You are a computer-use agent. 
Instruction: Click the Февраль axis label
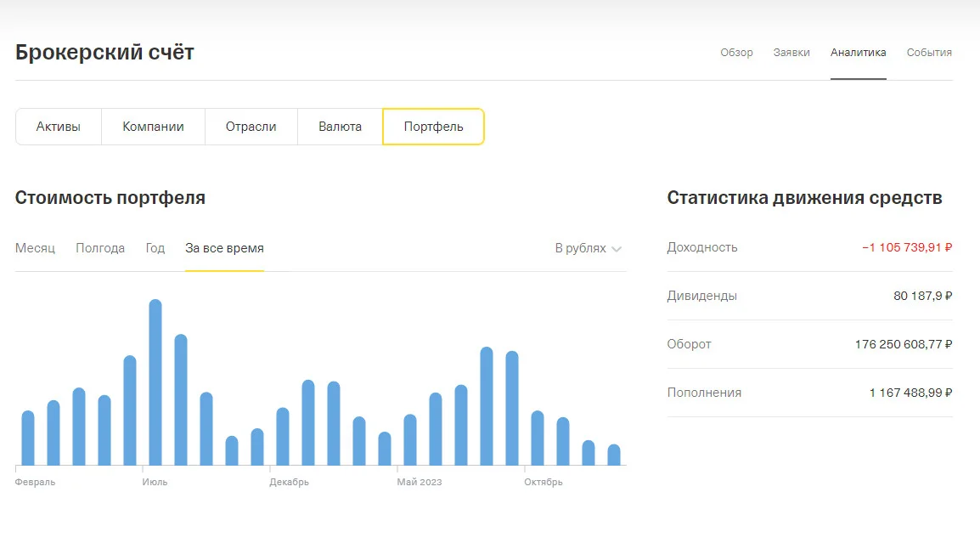35,483
